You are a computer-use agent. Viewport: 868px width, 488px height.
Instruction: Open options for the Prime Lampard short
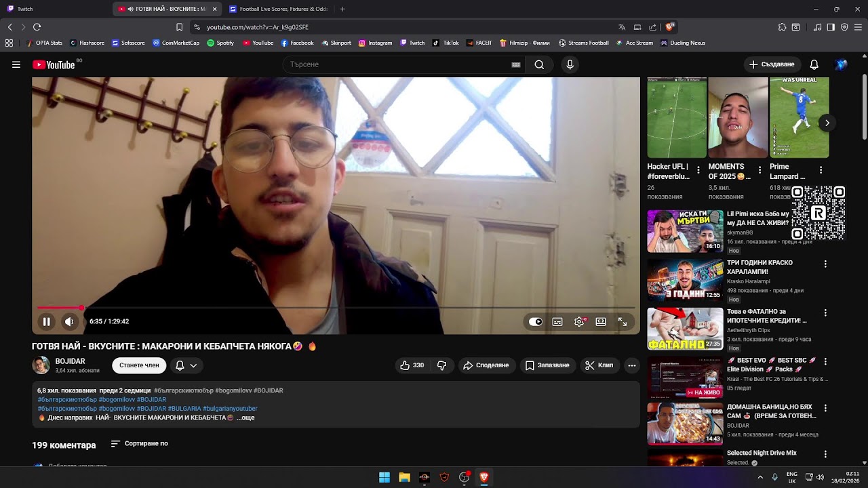click(x=821, y=170)
